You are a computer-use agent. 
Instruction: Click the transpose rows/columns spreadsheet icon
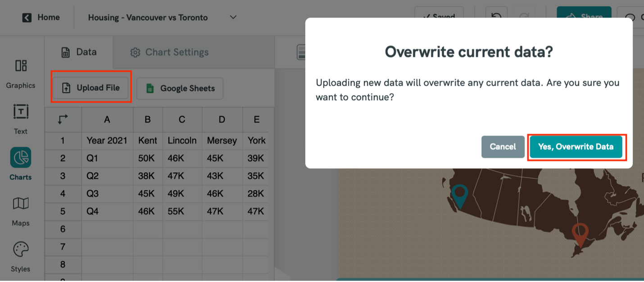pyautogui.click(x=63, y=119)
